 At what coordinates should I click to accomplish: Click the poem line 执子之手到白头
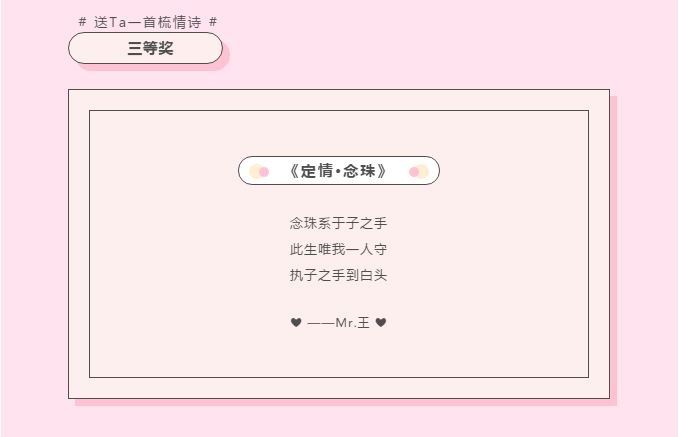coord(338,275)
